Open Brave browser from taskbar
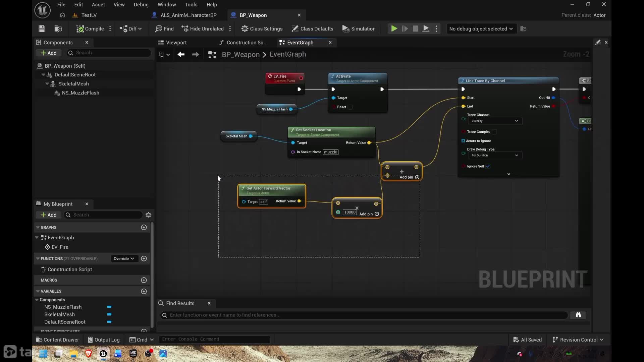Screen dimensions: 644x362 click(88, 354)
